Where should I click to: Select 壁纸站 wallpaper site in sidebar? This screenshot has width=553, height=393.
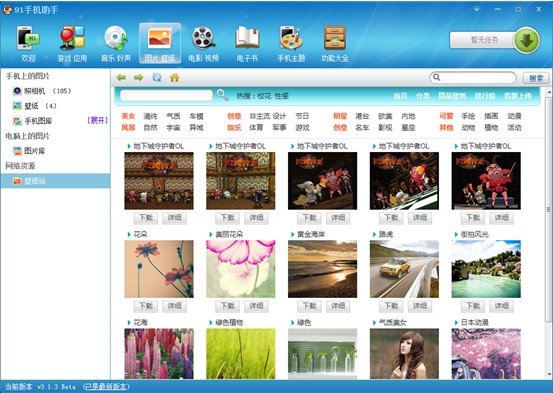pyautogui.click(x=55, y=181)
